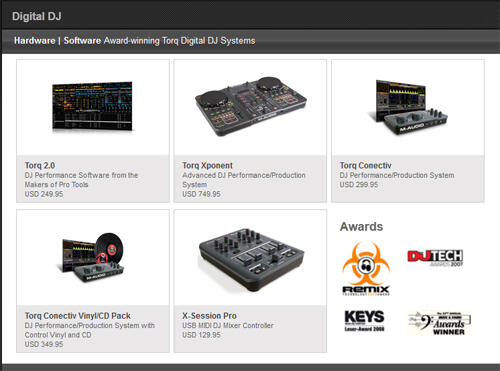
Task: Click the Music & Sound Awards Winner badge
Action: pos(439,323)
